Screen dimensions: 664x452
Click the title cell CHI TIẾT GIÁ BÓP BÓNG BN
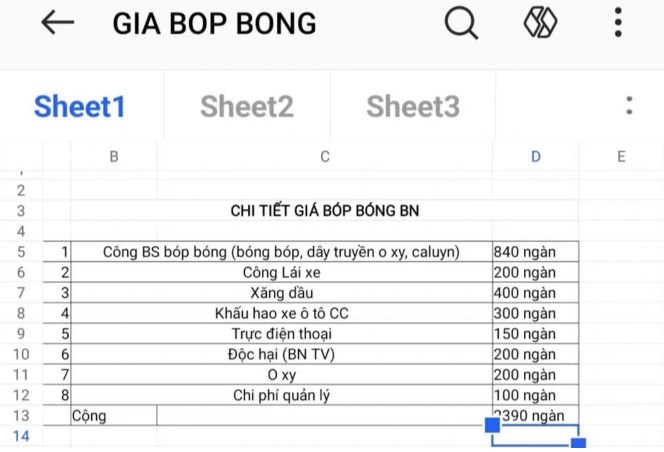click(325, 211)
